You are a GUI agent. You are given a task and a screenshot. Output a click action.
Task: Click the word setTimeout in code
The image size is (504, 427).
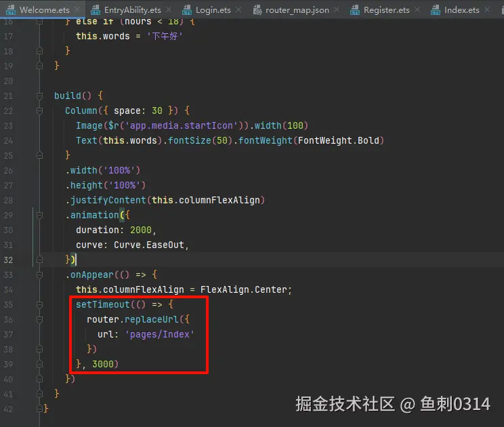(x=103, y=304)
